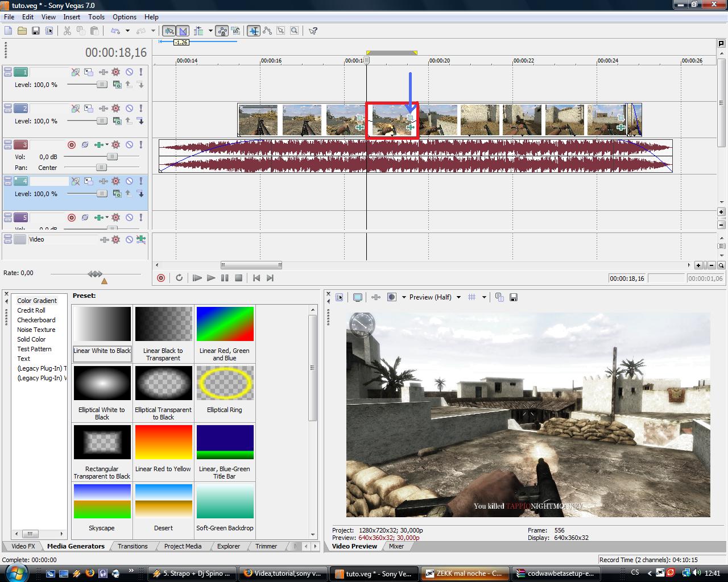The width and height of the screenshot is (728, 582).
Task: Click Pause button in transport
Action: click(x=225, y=278)
